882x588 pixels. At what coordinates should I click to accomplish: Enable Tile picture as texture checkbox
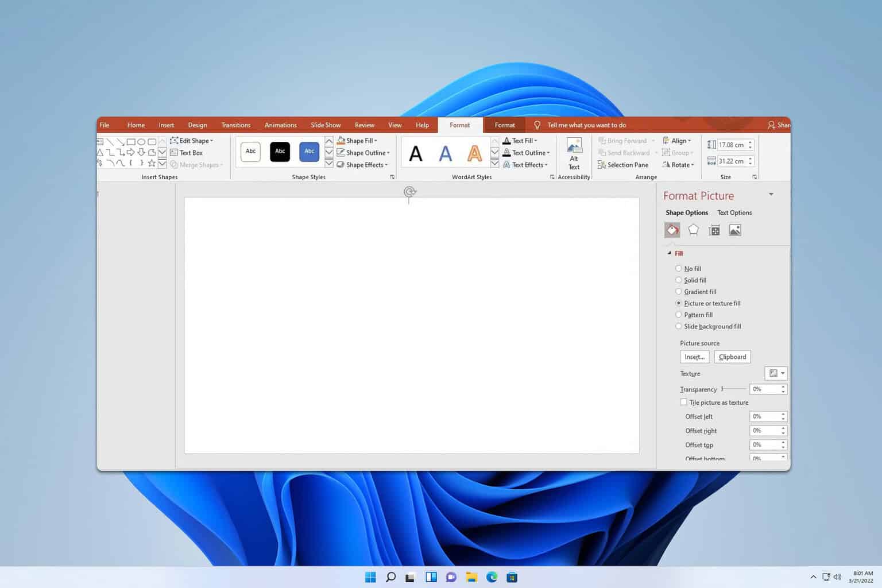tap(683, 402)
